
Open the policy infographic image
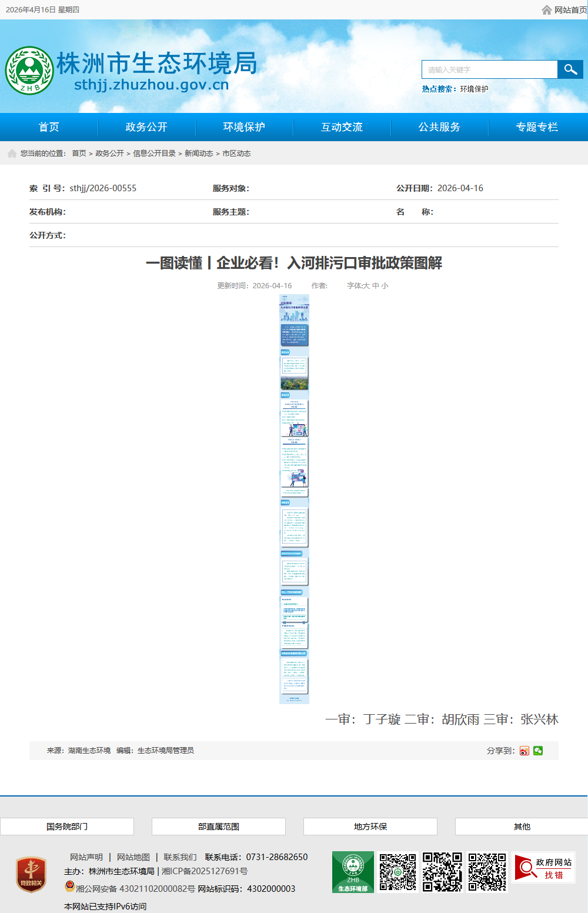(x=294, y=499)
